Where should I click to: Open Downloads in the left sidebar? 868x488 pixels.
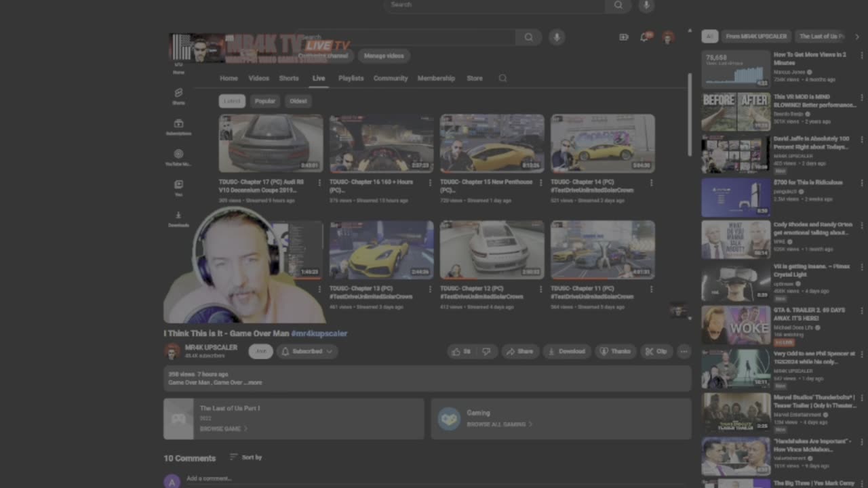[x=178, y=219]
